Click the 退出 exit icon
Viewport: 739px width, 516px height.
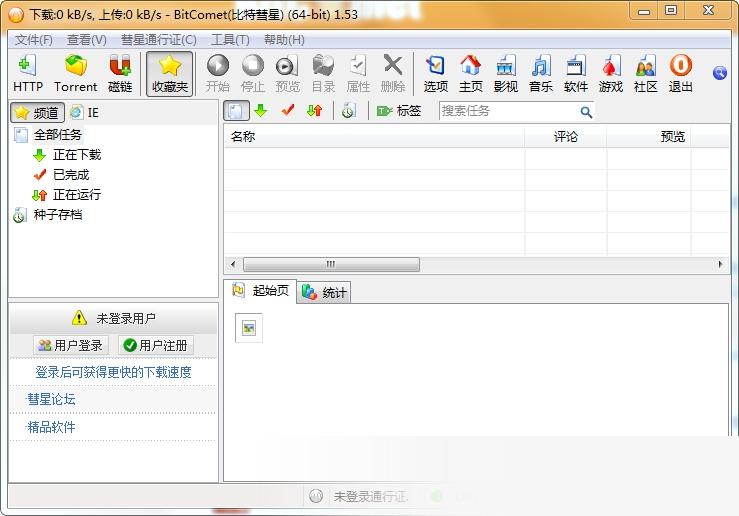pyautogui.click(x=681, y=74)
